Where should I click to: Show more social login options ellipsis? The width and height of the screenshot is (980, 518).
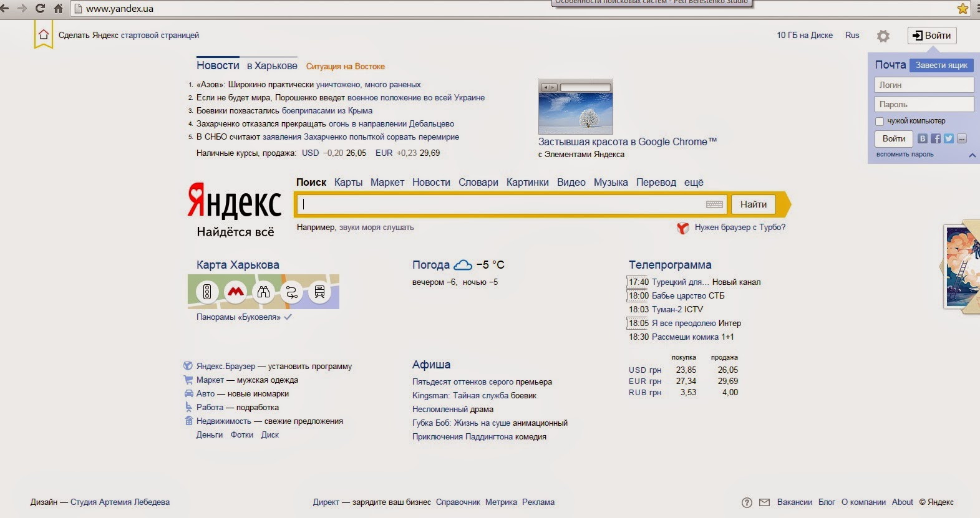coord(962,138)
